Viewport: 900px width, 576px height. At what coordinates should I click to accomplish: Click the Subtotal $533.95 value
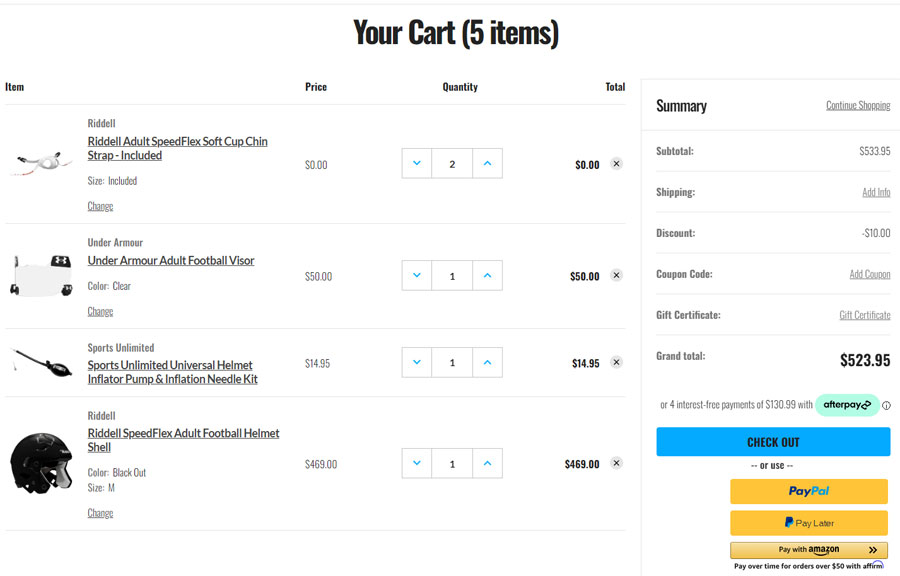coord(875,151)
